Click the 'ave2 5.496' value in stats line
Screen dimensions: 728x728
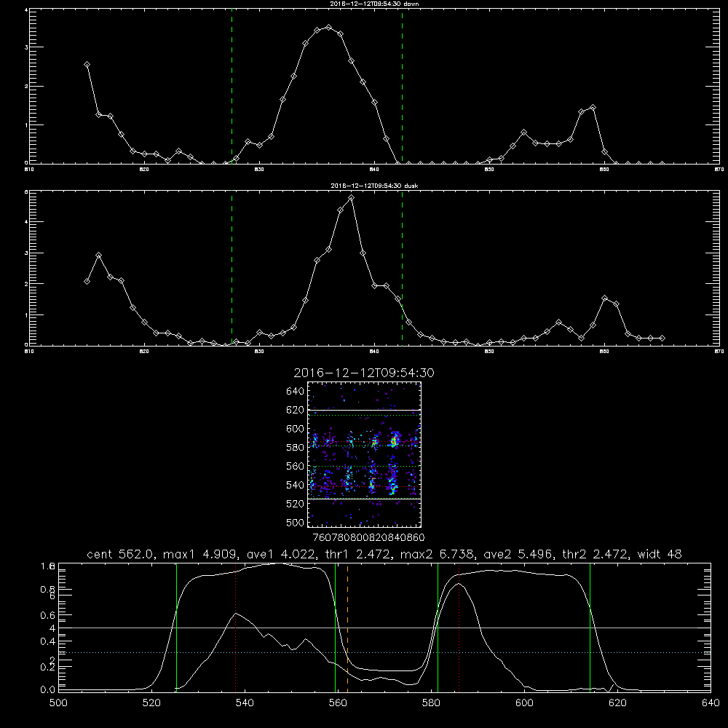tap(518, 554)
